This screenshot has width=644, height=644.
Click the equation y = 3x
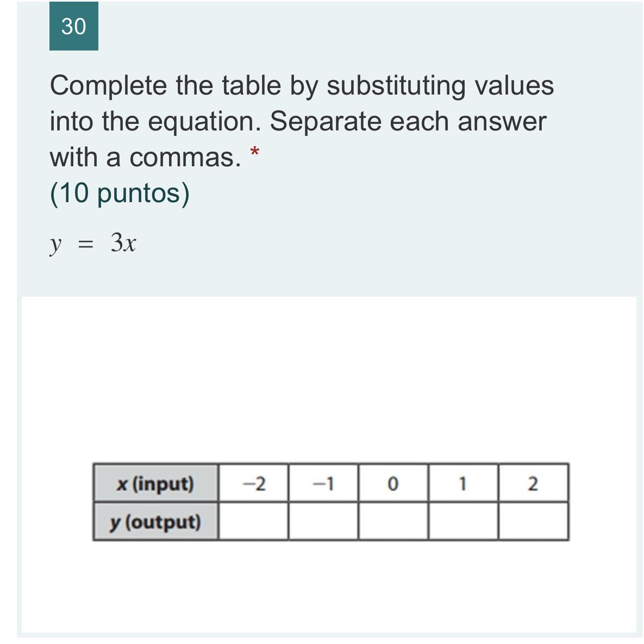point(93,243)
